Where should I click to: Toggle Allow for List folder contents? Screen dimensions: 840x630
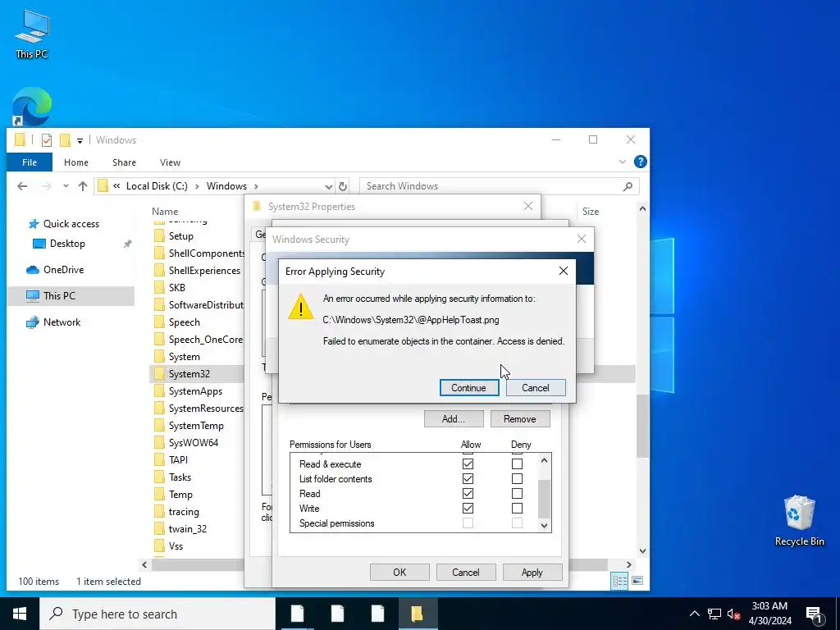468,479
